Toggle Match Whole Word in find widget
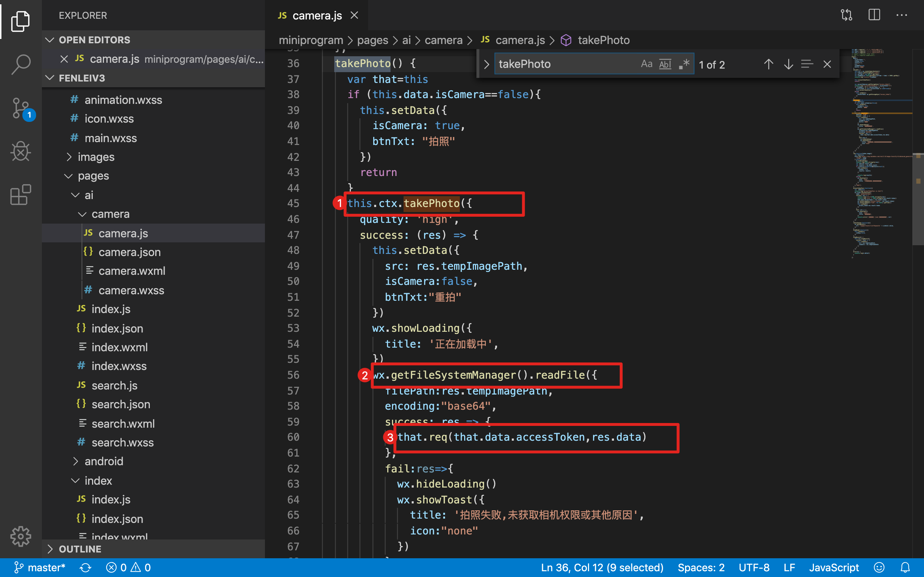 (x=665, y=64)
